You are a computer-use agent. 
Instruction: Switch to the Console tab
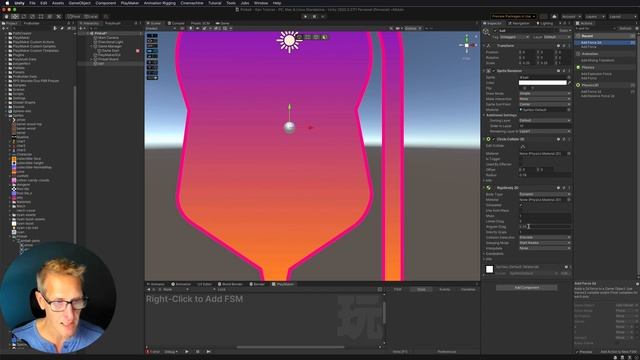176,23
